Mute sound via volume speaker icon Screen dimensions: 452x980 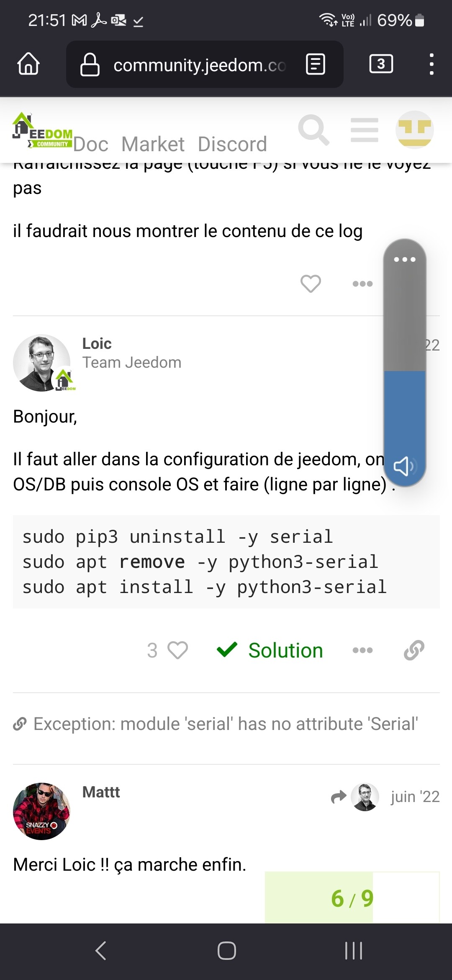point(403,466)
